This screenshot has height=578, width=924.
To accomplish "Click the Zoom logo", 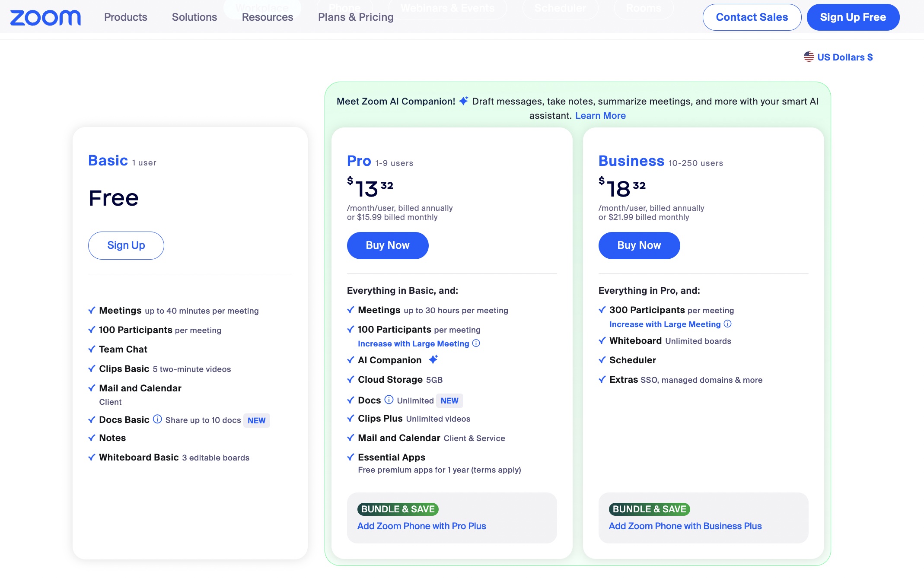I will coord(45,18).
